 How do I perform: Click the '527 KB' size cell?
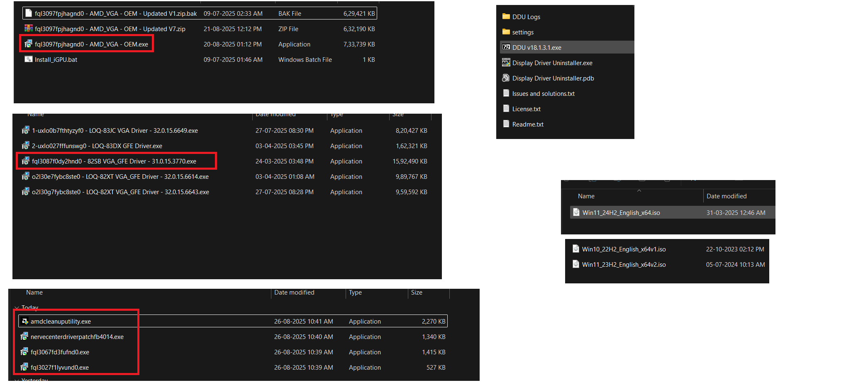[x=436, y=368]
